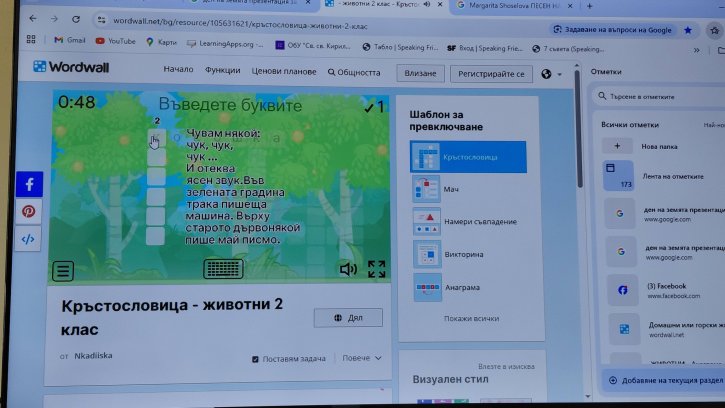This screenshot has width=725, height=408.
Task: Open the game menu hamburger icon
Action: tap(63, 271)
